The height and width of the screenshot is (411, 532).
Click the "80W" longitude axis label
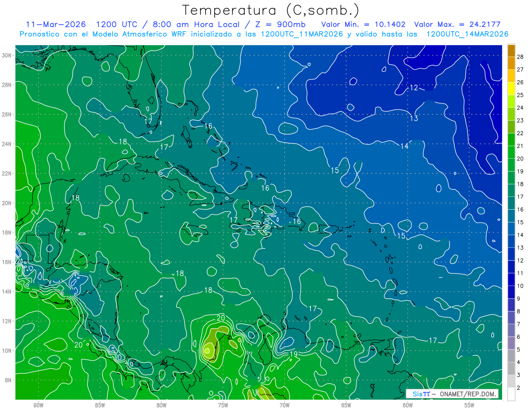(161, 405)
